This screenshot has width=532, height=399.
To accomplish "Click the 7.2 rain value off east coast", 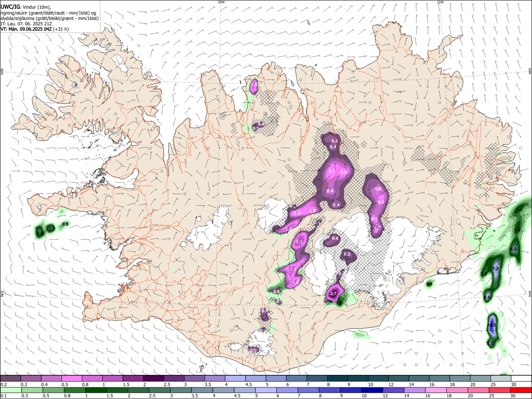I will (x=495, y=269).
